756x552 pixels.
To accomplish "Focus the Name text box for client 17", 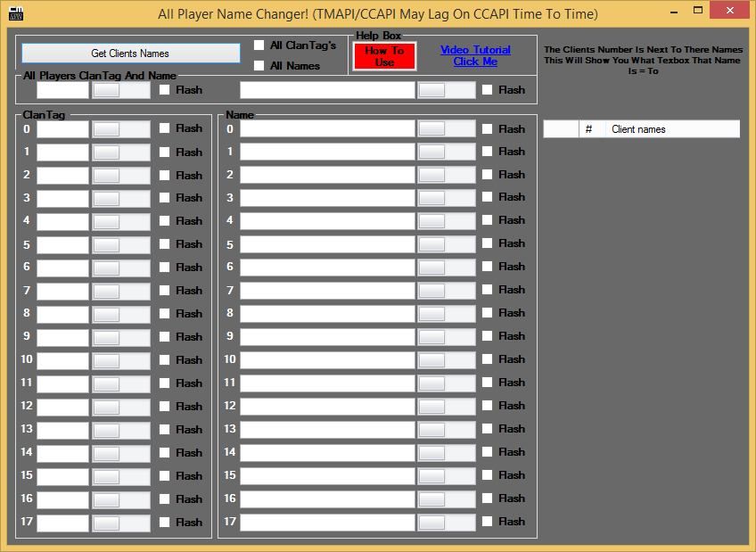I will (327, 522).
